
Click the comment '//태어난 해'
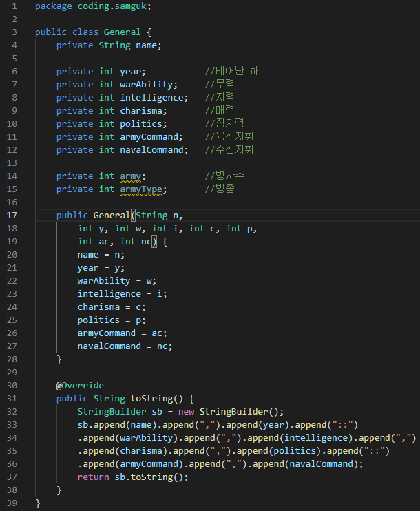(232, 71)
